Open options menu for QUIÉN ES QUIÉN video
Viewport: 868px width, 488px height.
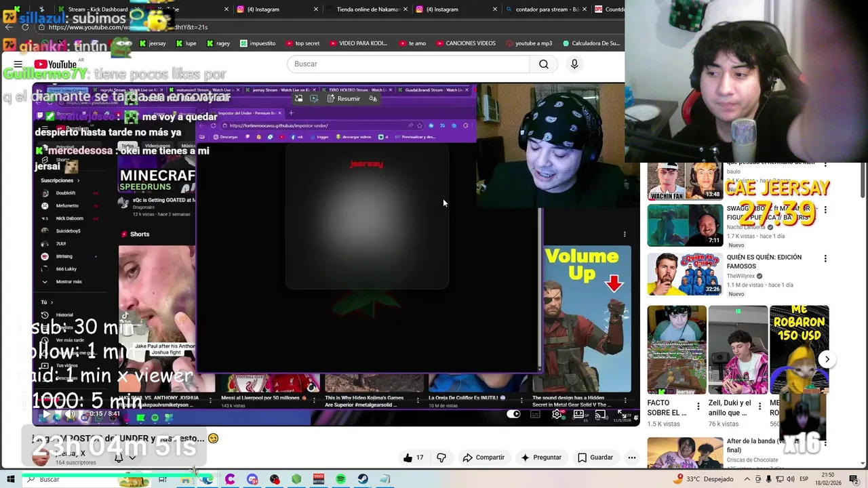point(825,258)
